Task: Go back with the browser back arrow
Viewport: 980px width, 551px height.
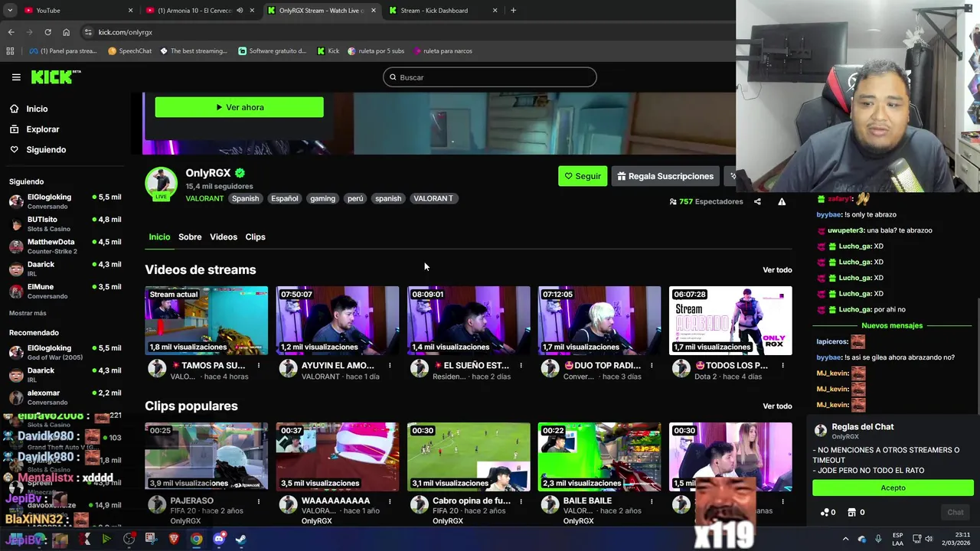Action: click(11, 32)
